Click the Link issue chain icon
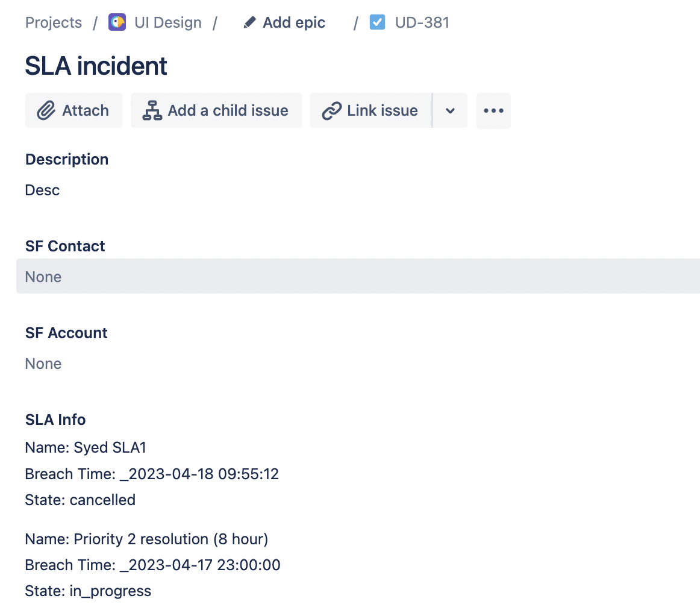 point(331,110)
